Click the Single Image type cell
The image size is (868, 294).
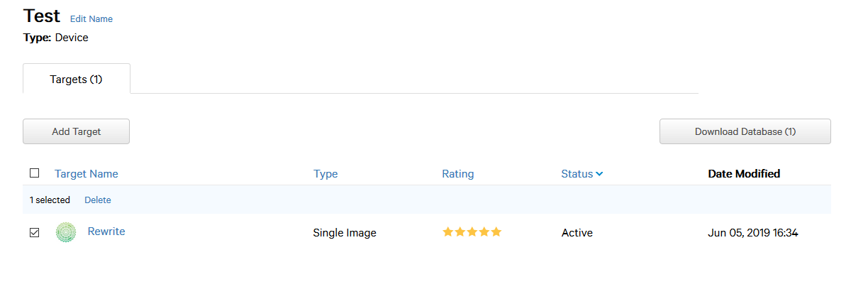tap(345, 233)
